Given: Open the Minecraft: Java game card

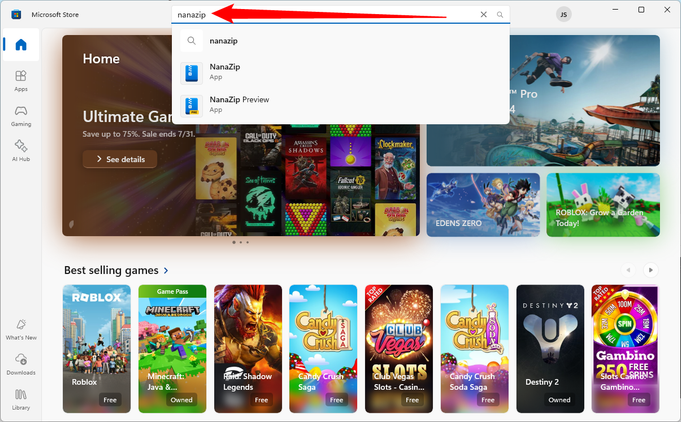Looking at the screenshot, I should click(x=172, y=349).
